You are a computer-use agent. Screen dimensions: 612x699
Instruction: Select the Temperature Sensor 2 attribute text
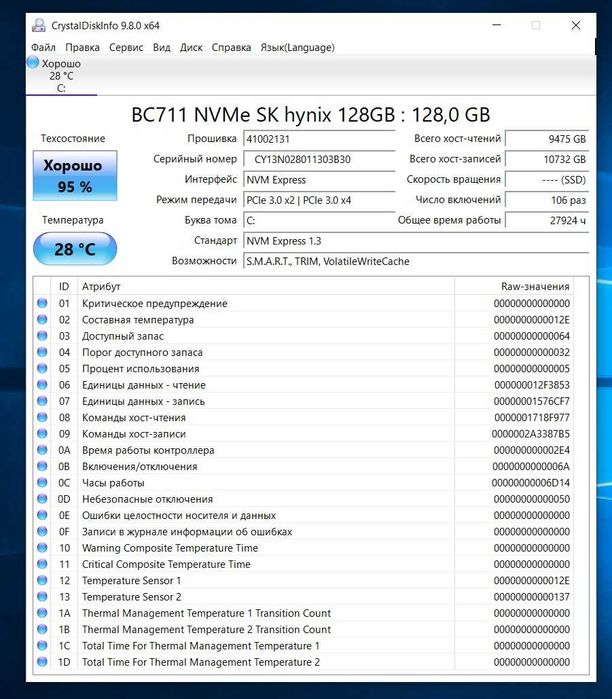(x=131, y=597)
